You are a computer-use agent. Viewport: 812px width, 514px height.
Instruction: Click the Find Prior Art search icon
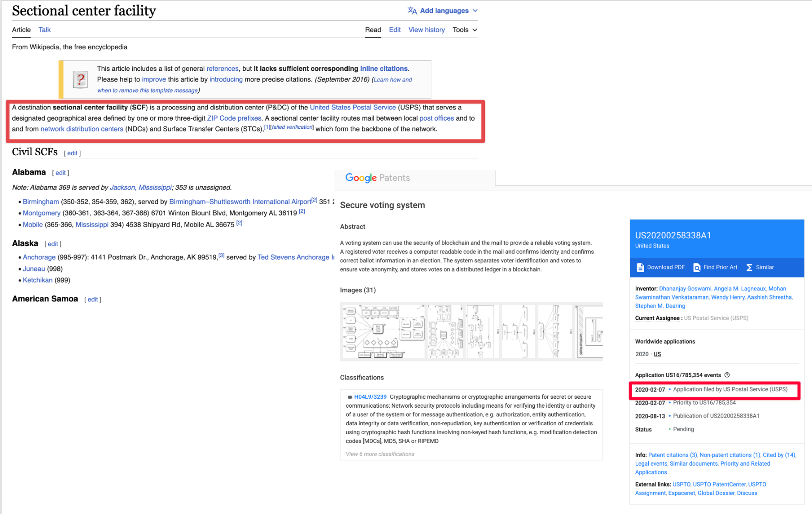pos(697,267)
